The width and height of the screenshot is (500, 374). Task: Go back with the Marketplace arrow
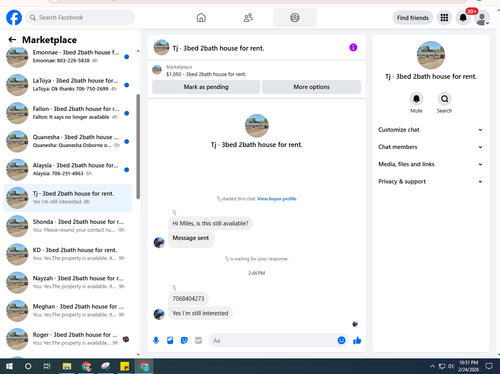click(x=12, y=40)
